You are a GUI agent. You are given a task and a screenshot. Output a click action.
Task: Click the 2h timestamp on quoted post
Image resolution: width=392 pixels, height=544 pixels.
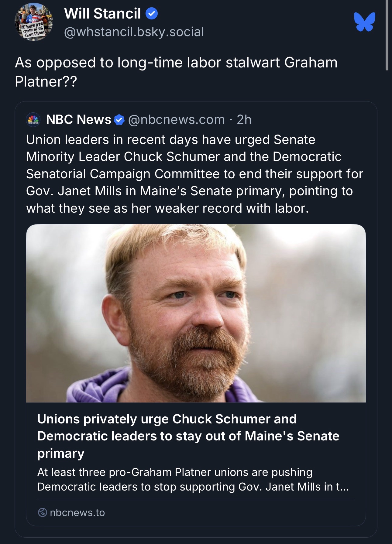coord(244,120)
